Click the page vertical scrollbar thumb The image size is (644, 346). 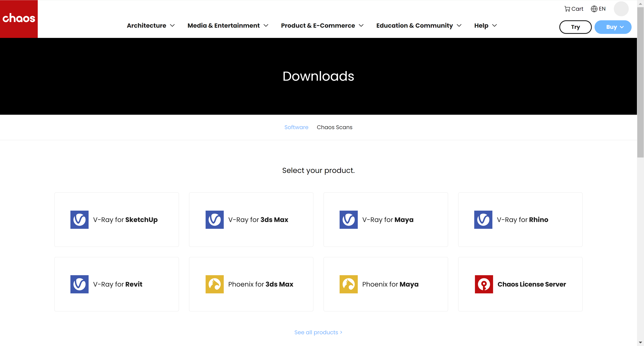pyautogui.click(x=640, y=83)
